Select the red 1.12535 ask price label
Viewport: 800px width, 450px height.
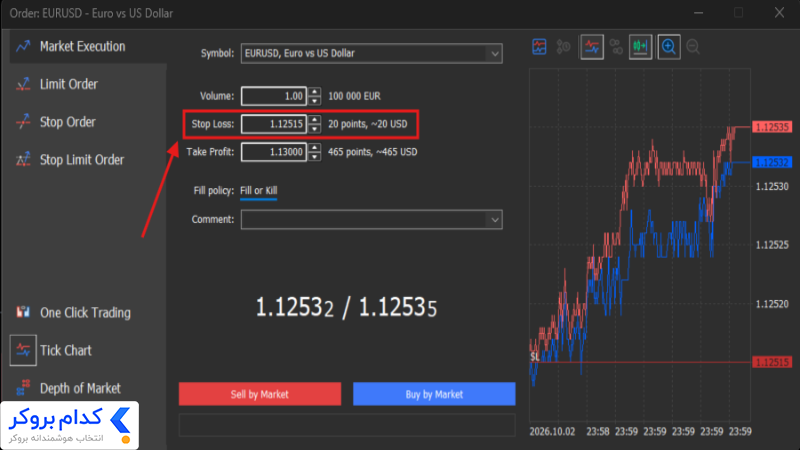click(772, 127)
